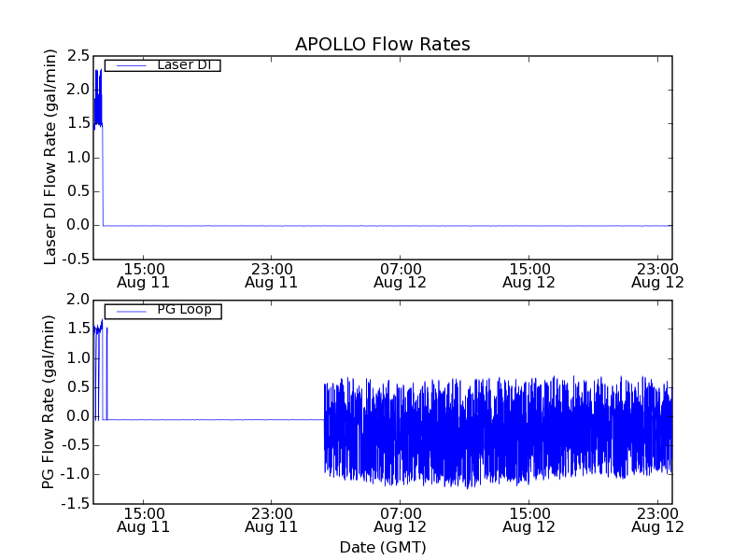Screen dimensions: 747x560
Task: Click '15:00 Aug 11' under the Laser DI plot
Action: [144, 276]
